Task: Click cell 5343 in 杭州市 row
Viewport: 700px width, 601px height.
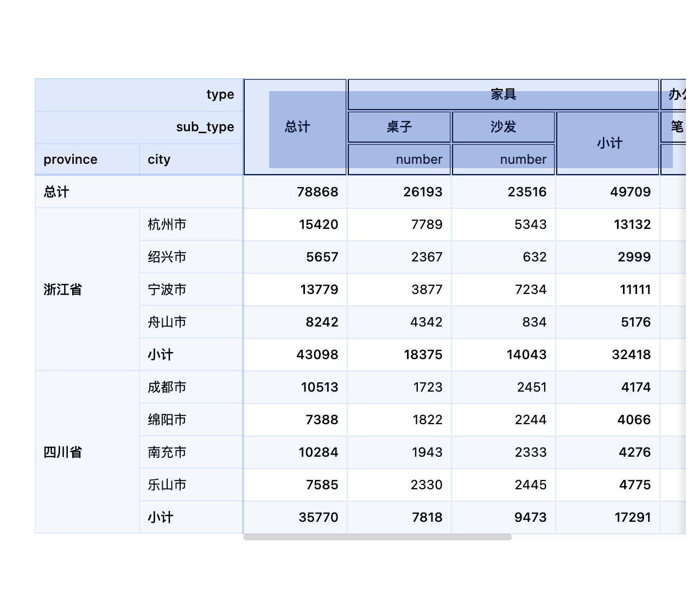Action: point(504,225)
